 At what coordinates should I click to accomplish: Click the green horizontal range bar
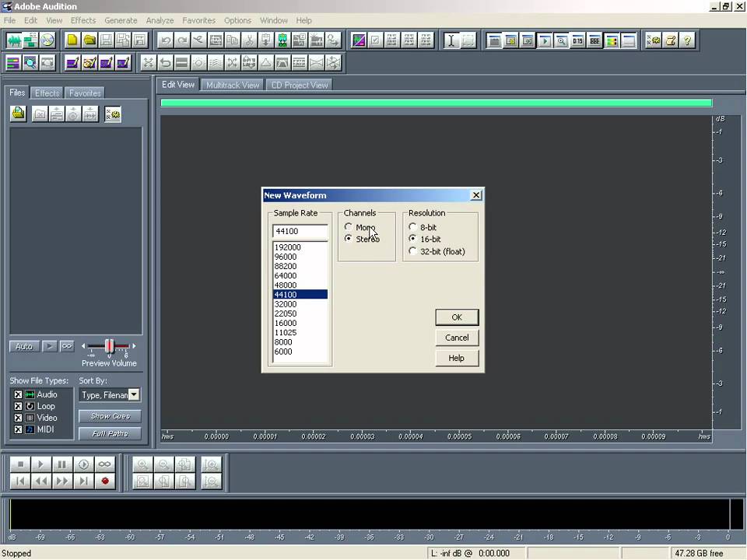437,103
